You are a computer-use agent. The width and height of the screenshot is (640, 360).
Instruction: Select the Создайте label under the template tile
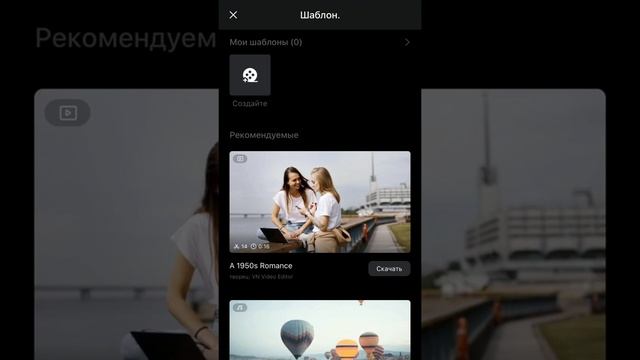pos(250,104)
